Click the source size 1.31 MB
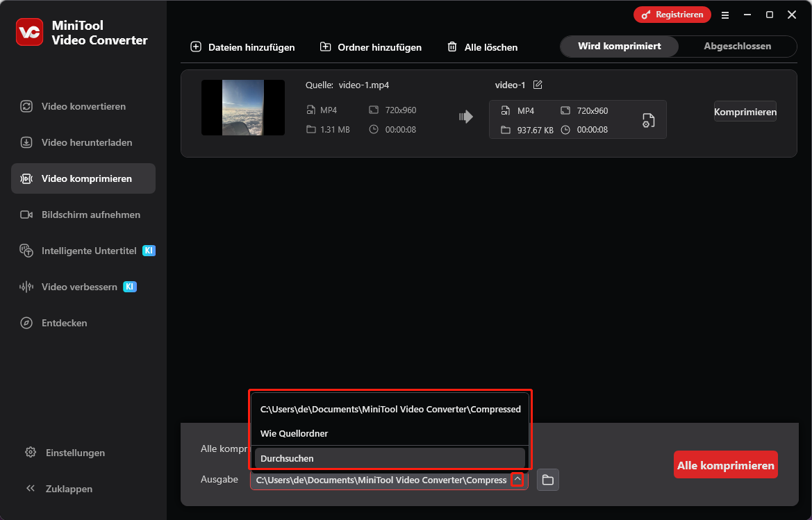The image size is (812, 520). pos(335,129)
